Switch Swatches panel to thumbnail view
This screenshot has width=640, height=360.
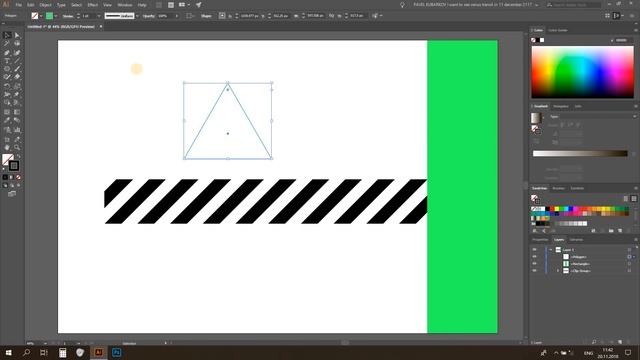pyautogui.click(x=634, y=199)
